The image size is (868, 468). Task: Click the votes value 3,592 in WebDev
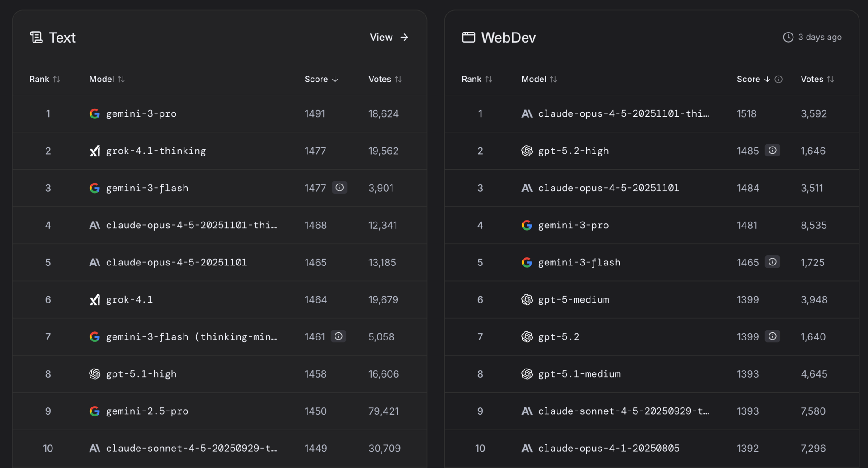point(814,114)
